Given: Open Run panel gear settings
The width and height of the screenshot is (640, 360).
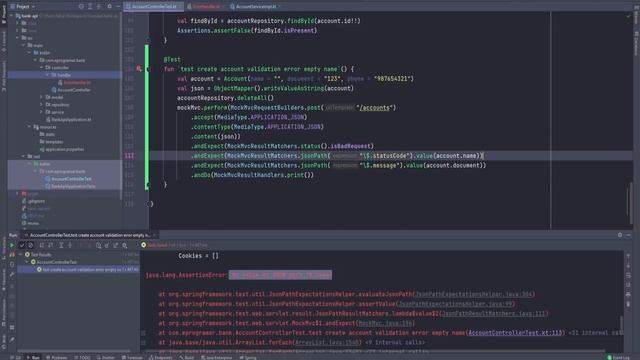Looking at the screenshot, I should click(620, 235).
